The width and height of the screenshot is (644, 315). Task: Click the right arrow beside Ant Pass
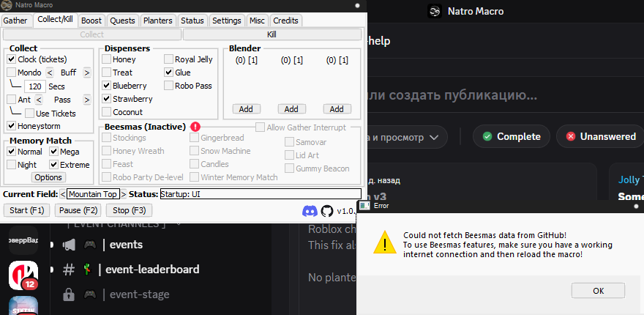pyautogui.click(x=86, y=100)
